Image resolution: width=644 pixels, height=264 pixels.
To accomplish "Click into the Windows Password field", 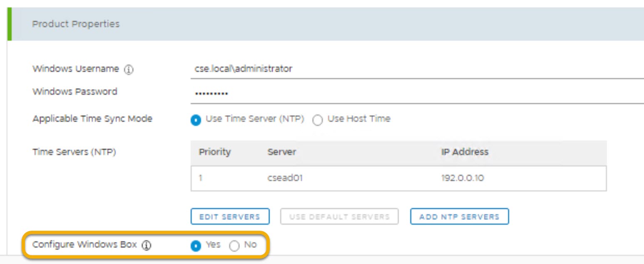I will tap(416, 93).
